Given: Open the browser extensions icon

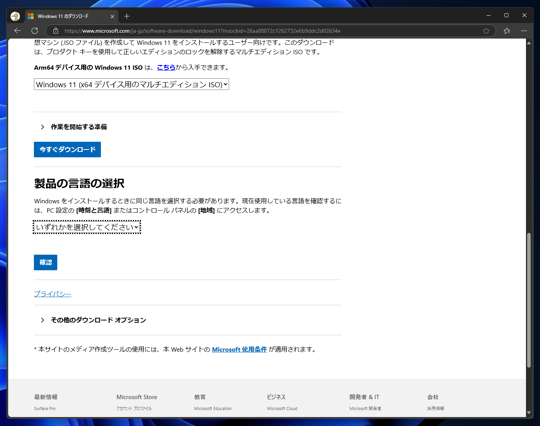Looking at the screenshot, I should [507, 31].
